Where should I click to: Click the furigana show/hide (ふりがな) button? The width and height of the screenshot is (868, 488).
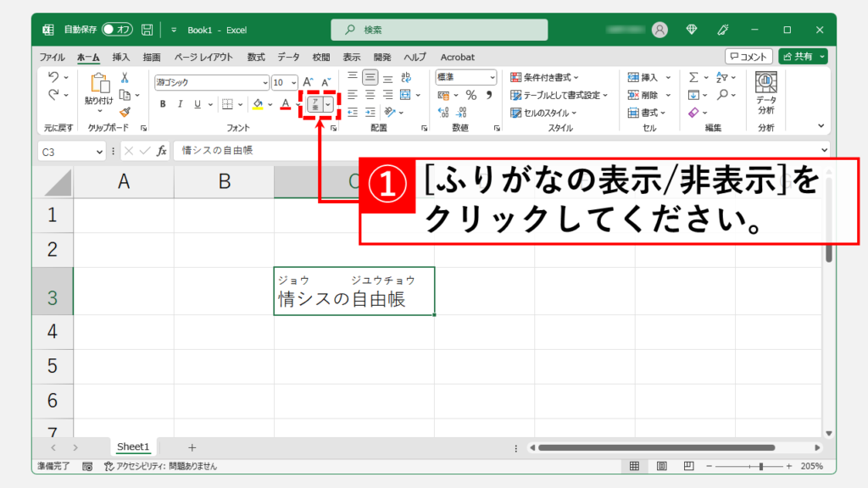click(314, 104)
